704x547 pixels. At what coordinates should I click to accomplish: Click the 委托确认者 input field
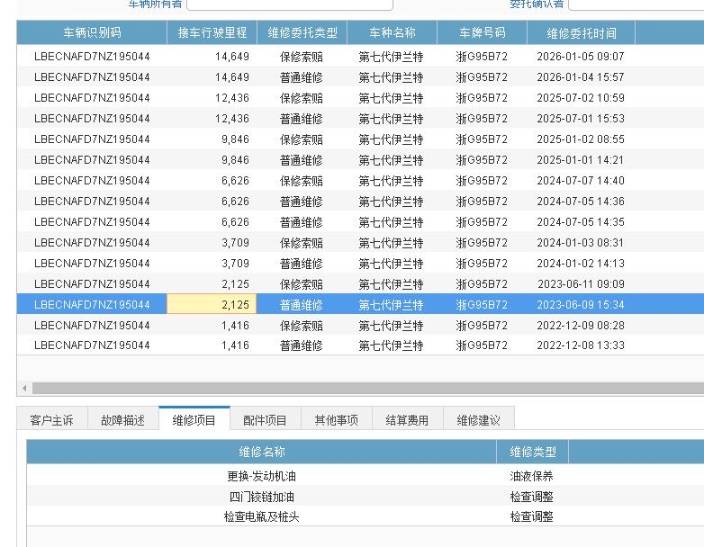(636, 5)
